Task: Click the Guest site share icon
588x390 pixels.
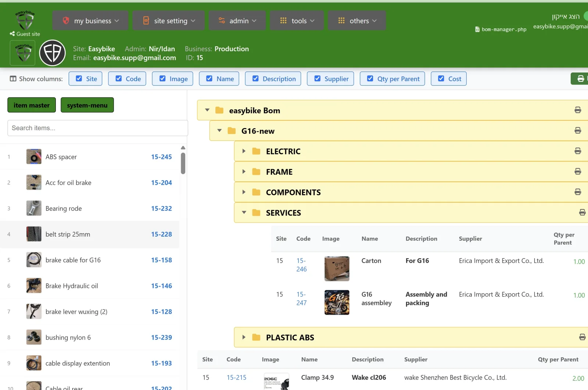Action: (x=12, y=34)
